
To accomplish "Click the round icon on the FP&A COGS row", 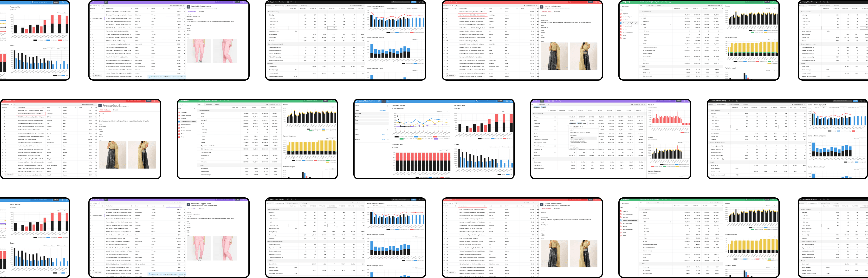I will tap(555, 120).
